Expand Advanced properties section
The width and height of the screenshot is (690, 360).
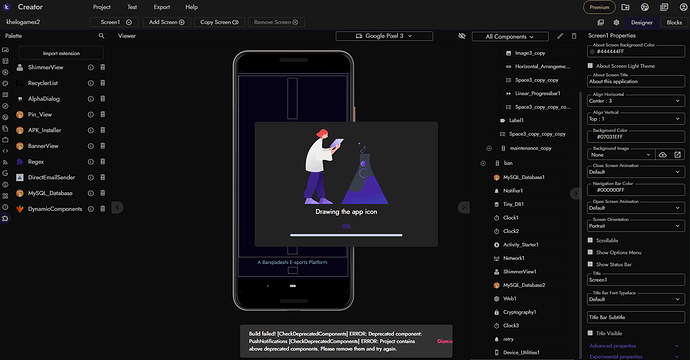(x=634, y=346)
